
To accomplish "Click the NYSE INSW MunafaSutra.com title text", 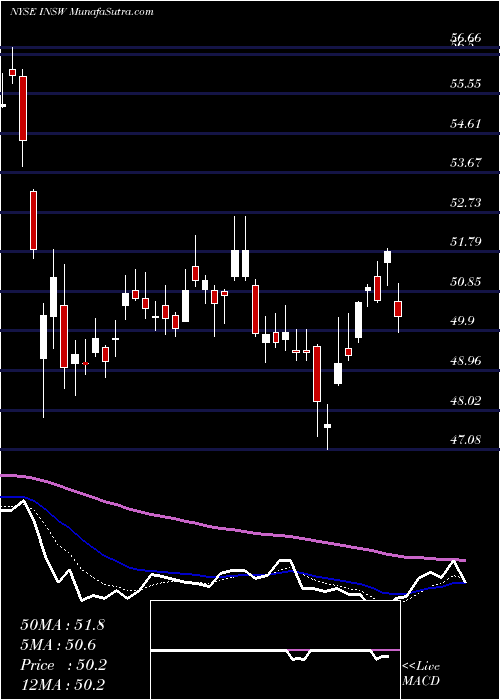I will point(82,12).
